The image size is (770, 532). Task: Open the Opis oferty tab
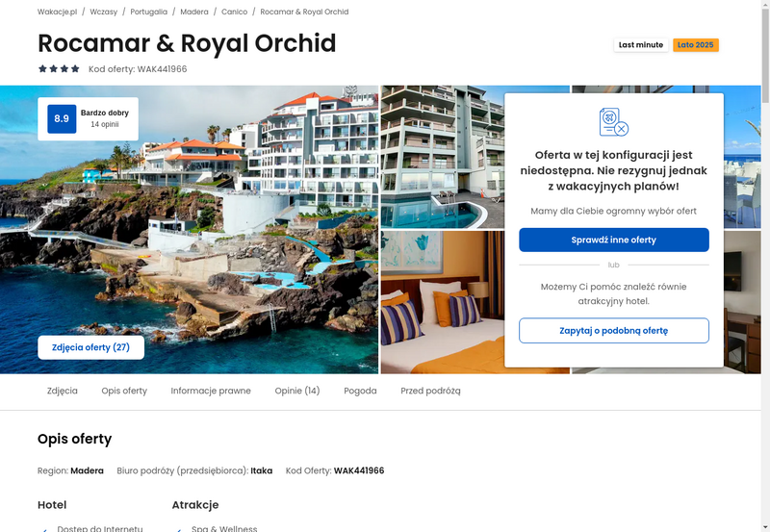[124, 391]
